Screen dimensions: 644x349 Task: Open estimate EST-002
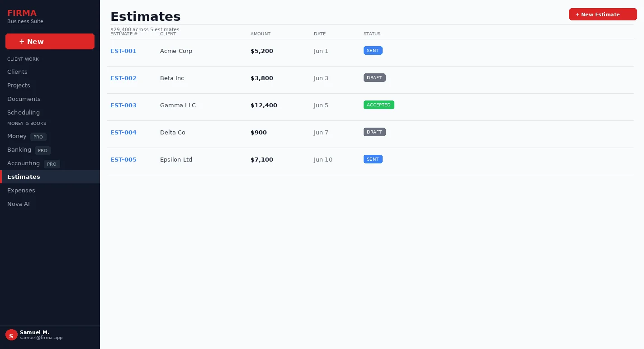(x=123, y=78)
